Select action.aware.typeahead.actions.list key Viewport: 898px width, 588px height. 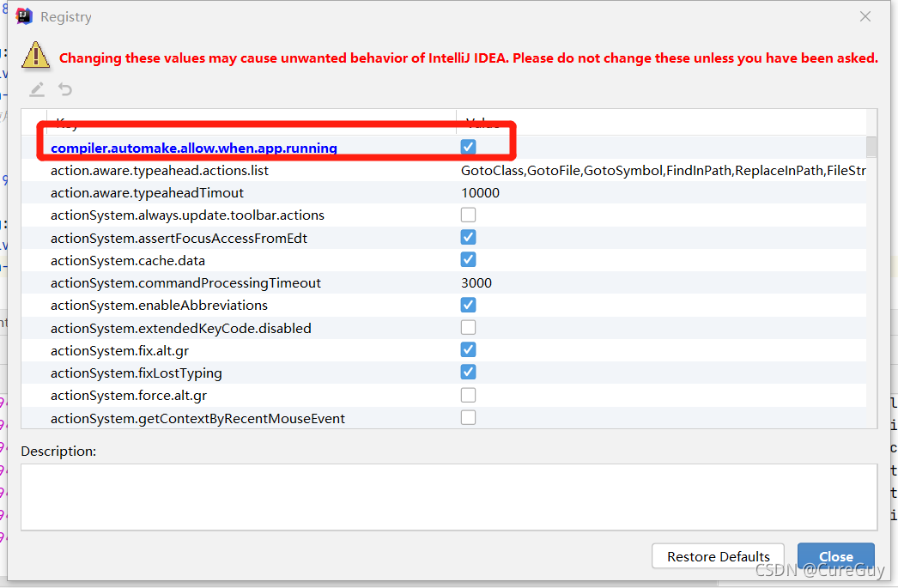point(159,171)
